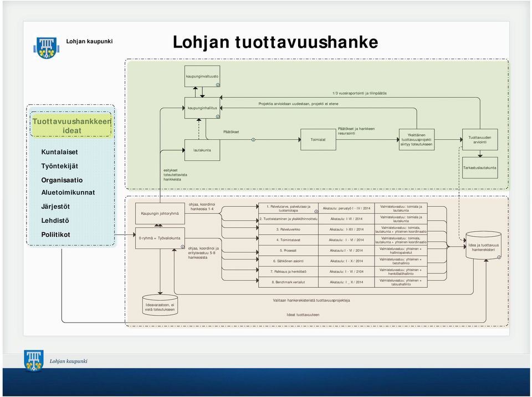Click 'Aikataulu: perustyö I - IV / 2014' cell

[346, 208]
